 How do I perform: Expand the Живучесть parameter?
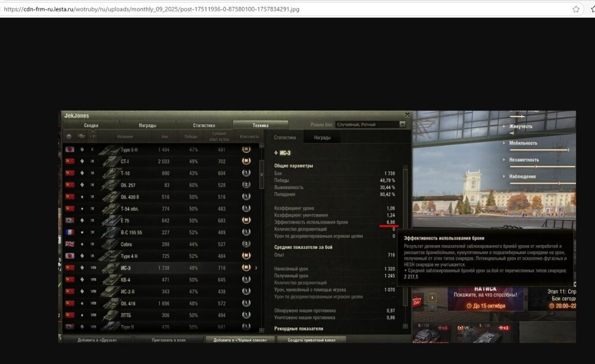pyautogui.click(x=504, y=126)
